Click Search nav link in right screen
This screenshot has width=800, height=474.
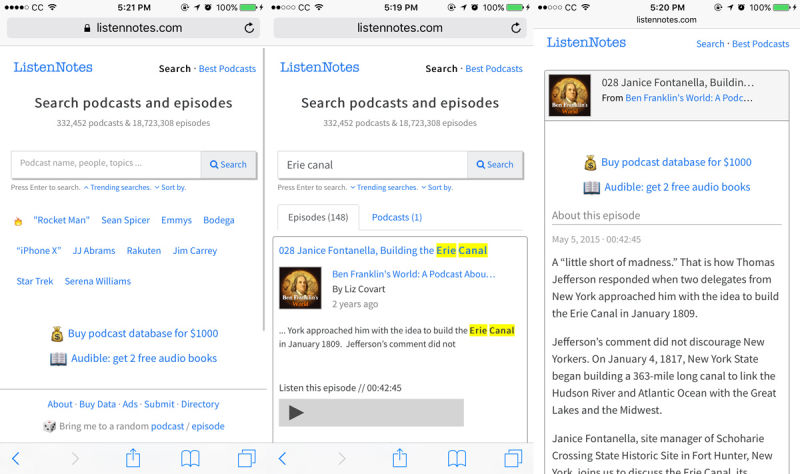tap(710, 44)
